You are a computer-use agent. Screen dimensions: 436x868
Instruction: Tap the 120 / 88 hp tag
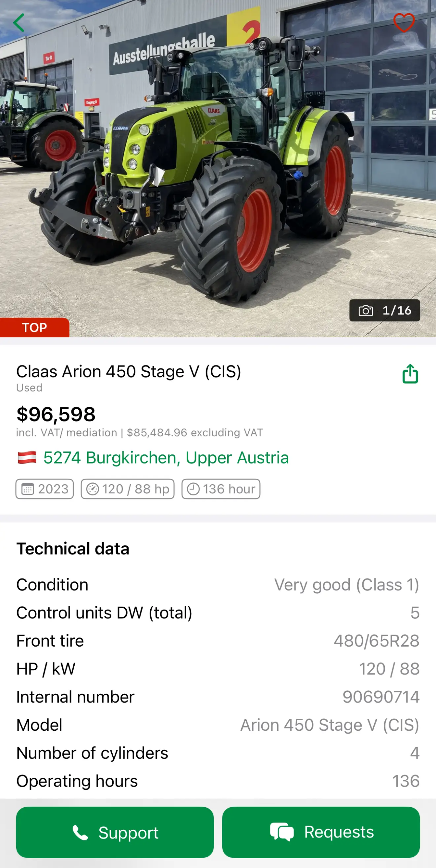pos(128,489)
